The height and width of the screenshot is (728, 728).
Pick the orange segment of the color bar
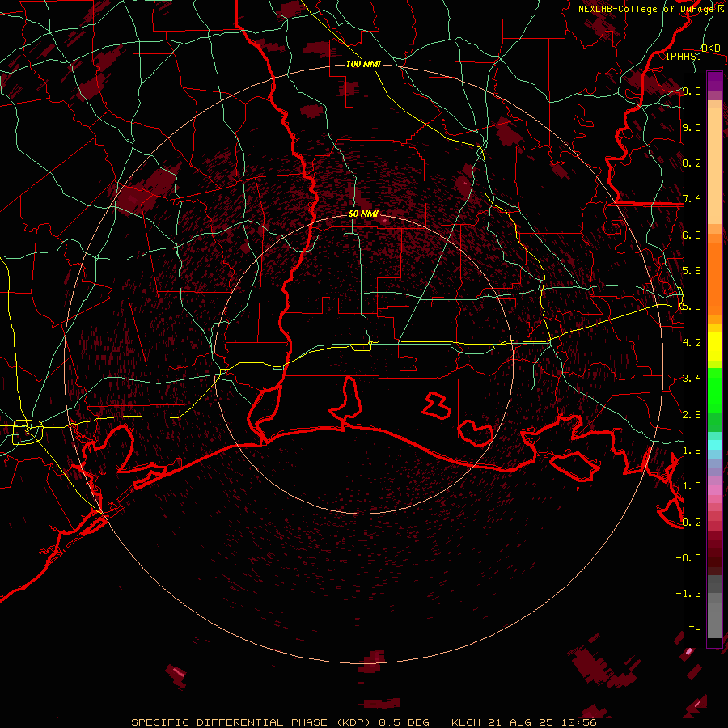pyautogui.click(x=714, y=278)
